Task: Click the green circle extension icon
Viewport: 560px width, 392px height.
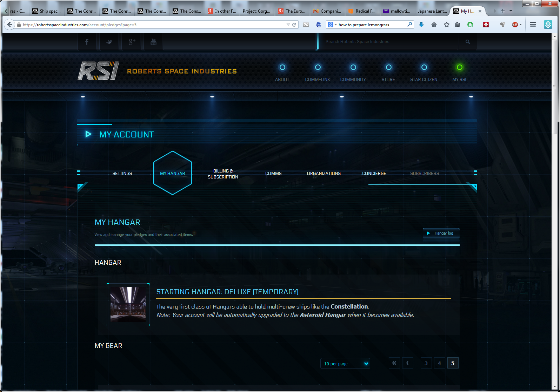Action: pyautogui.click(x=470, y=25)
